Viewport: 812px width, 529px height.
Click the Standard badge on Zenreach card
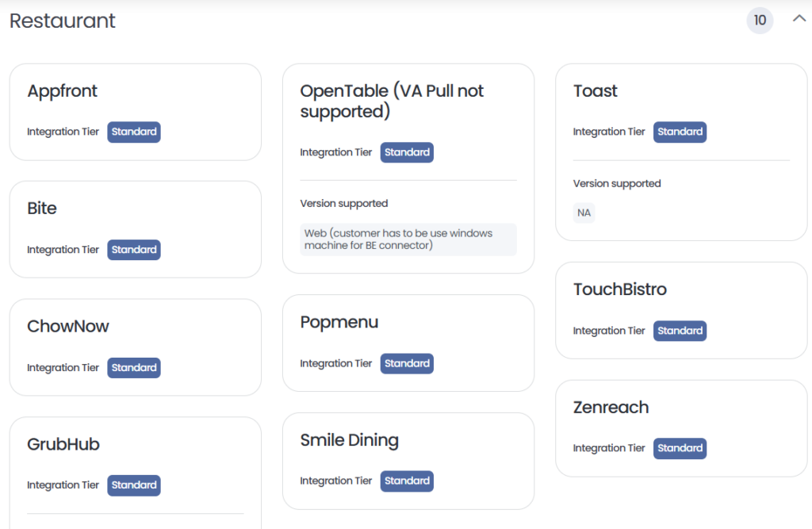[680, 448]
